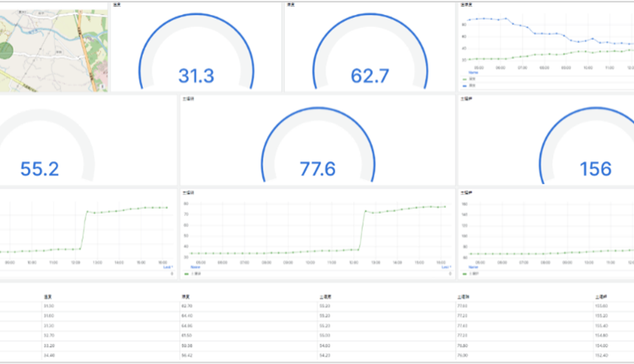Click the 55.2 gauge value

pyautogui.click(x=40, y=169)
